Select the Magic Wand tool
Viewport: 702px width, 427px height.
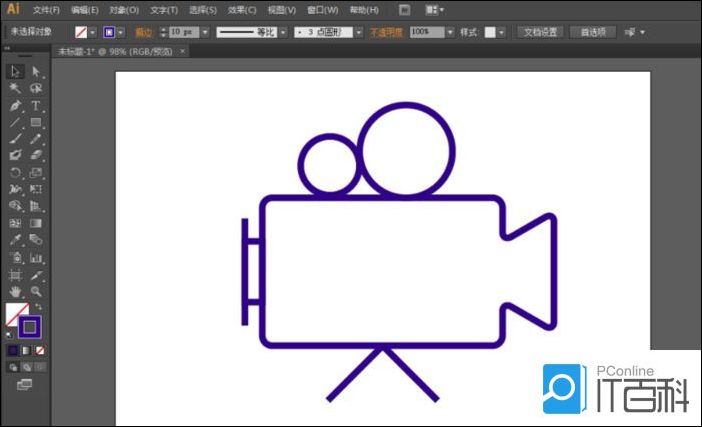tap(15, 88)
